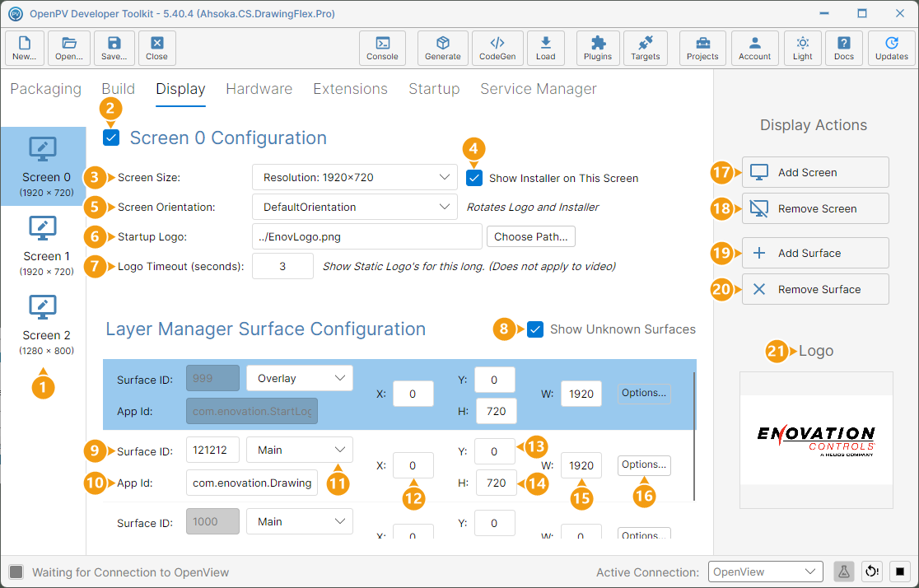Launch CodeGen from the toolbar
Viewport: 919px width, 588px height.
(x=497, y=48)
